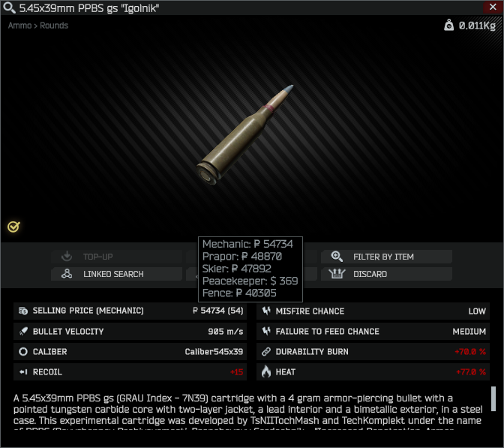This screenshot has height=448, width=504.
Task: Close the item inspection window
Action: (x=493, y=7)
